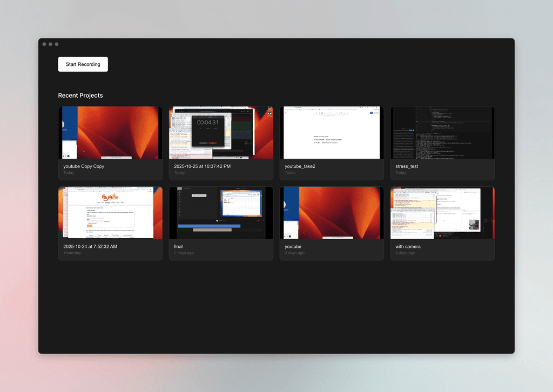553x392 pixels.
Task: Open the thumbnail showing the 00:04:31 timer
Action: point(221,132)
